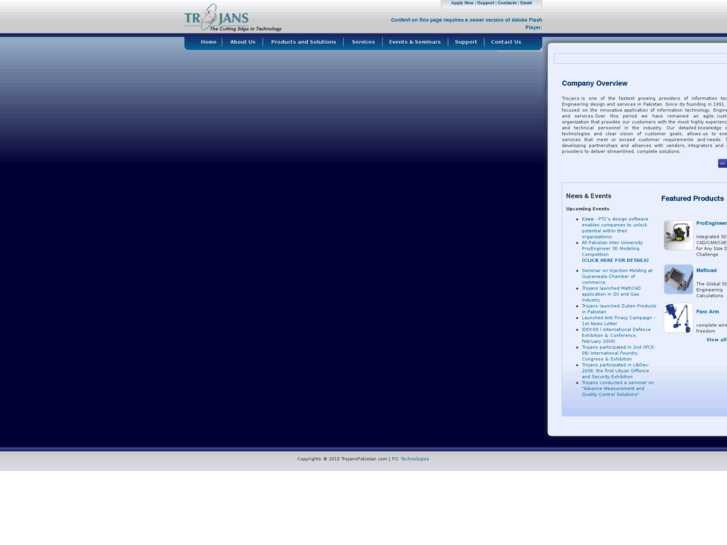727x545 pixels.
Task: Click the Contacts link at top
Action: pos(507,3)
